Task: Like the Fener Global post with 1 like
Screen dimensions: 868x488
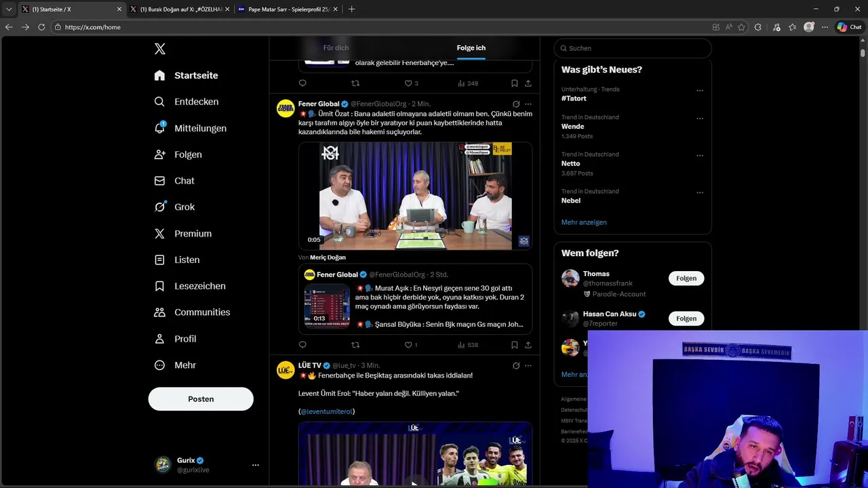Action: click(411, 345)
